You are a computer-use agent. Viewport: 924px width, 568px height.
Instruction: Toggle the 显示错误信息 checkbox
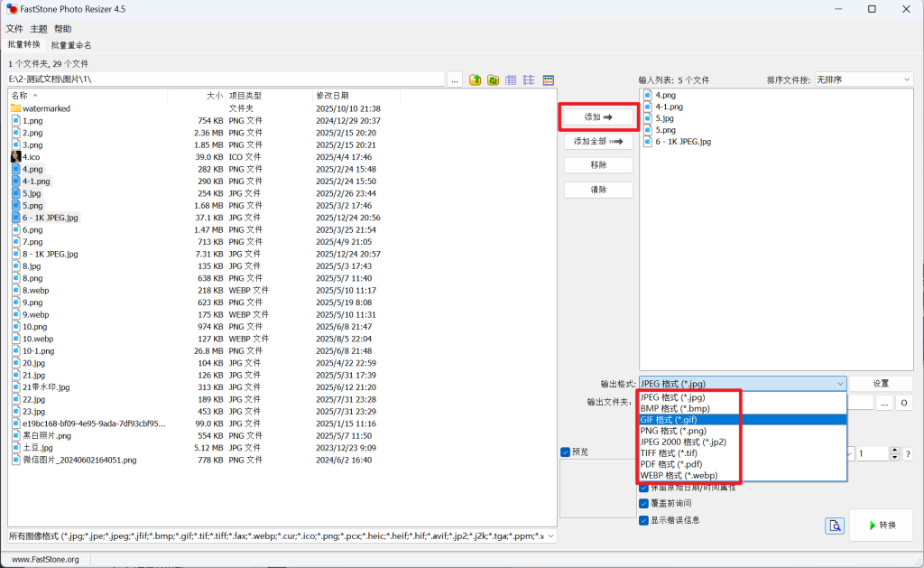coord(644,520)
